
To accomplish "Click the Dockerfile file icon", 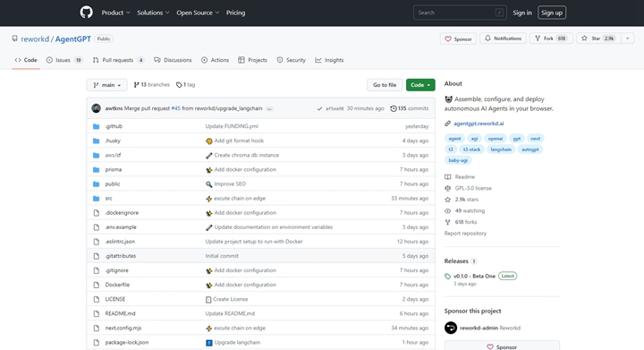I will 96,285.
